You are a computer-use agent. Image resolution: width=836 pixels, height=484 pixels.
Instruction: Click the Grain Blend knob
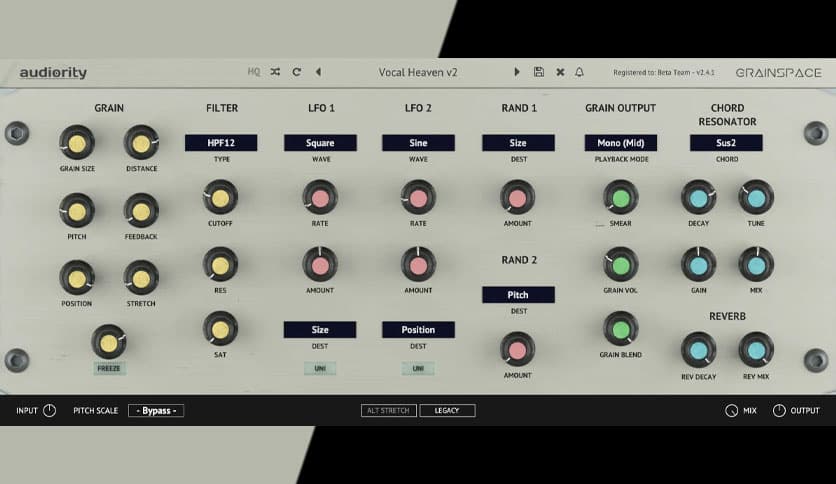621,329
